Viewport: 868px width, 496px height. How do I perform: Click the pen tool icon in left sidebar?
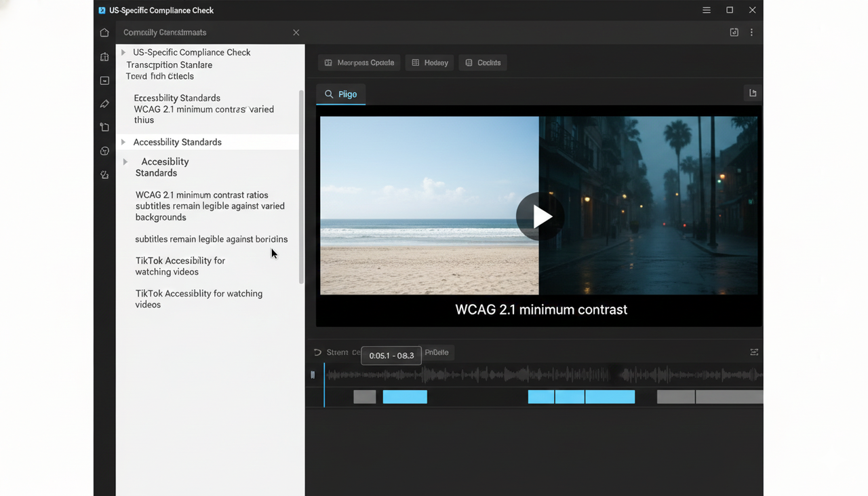pos(104,104)
